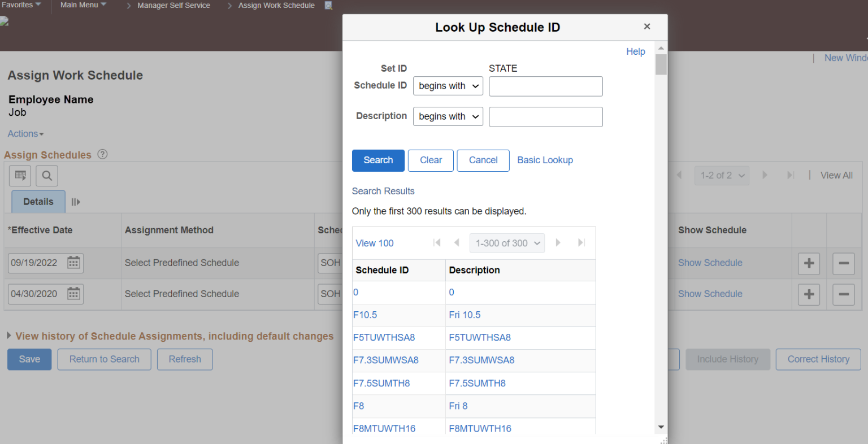The image size is (868, 444).
Task: Click the personalize grid icon above Details
Action: pyautogui.click(x=20, y=176)
